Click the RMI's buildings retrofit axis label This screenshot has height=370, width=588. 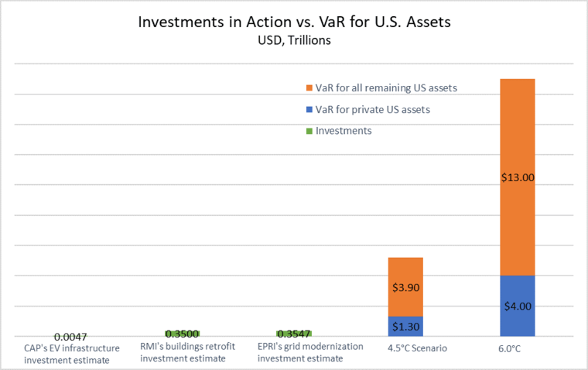click(x=187, y=352)
